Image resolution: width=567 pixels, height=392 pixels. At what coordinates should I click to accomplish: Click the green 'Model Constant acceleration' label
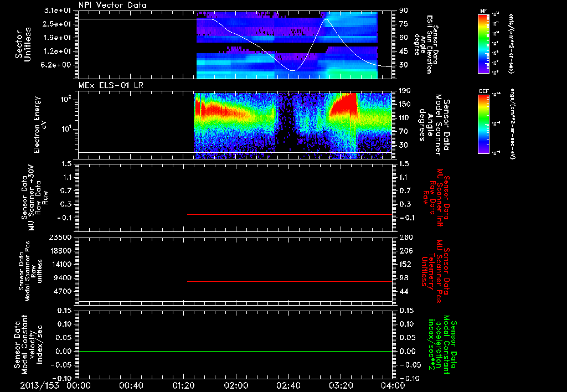coord(442,344)
